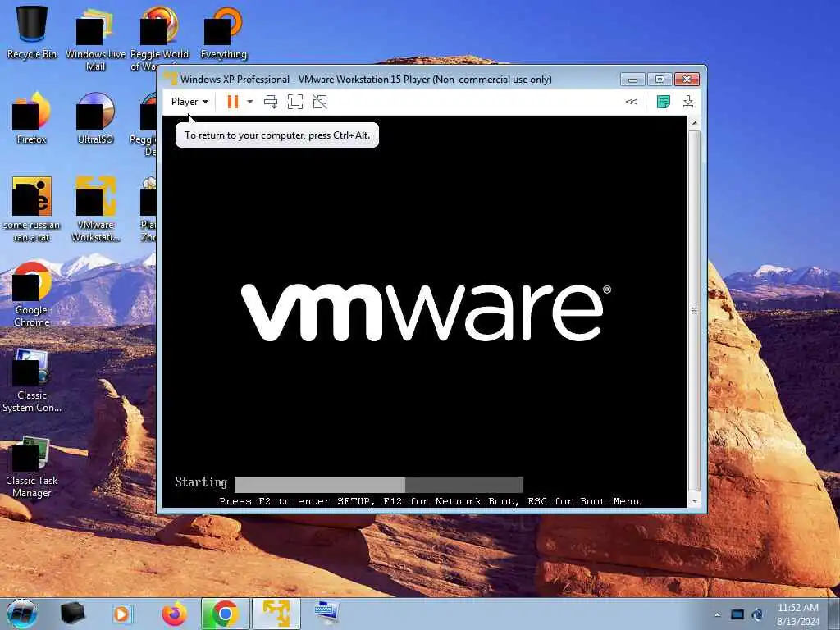Viewport: 840px width, 630px height.
Task: Collapse the device toolbar with the double chevron
Action: 631,102
